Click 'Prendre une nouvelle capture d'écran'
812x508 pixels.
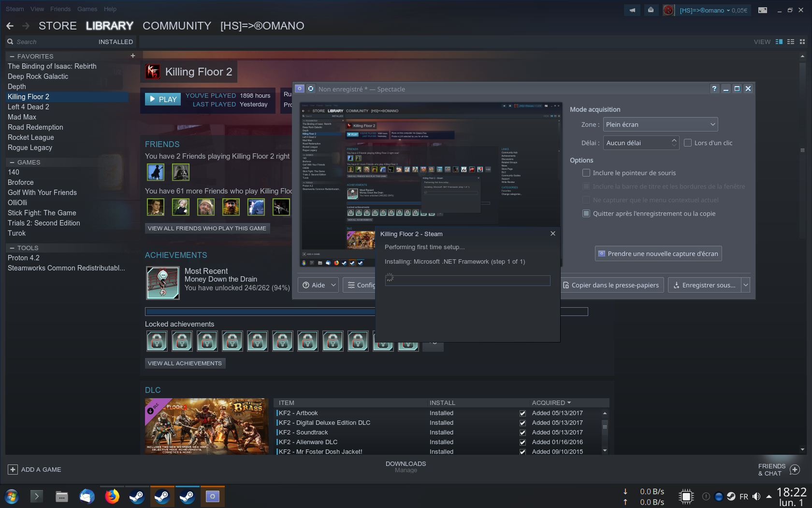pyautogui.click(x=658, y=254)
